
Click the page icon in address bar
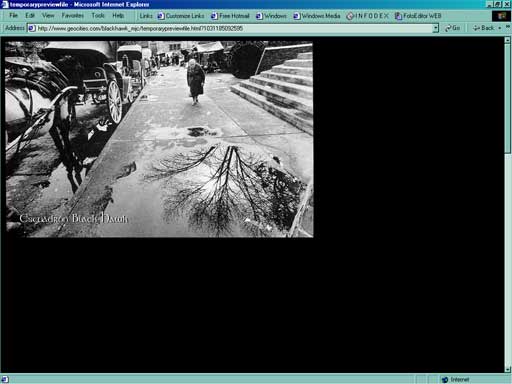pyautogui.click(x=32, y=28)
